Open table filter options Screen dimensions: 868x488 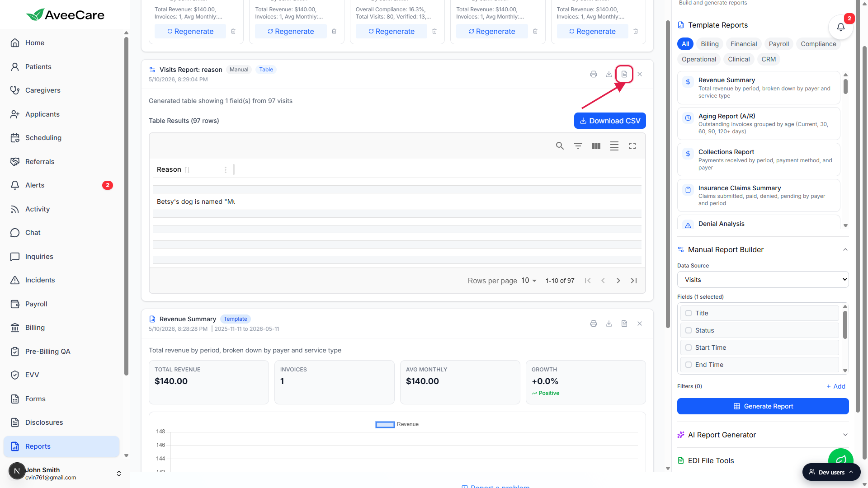click(x=578, y=146)
